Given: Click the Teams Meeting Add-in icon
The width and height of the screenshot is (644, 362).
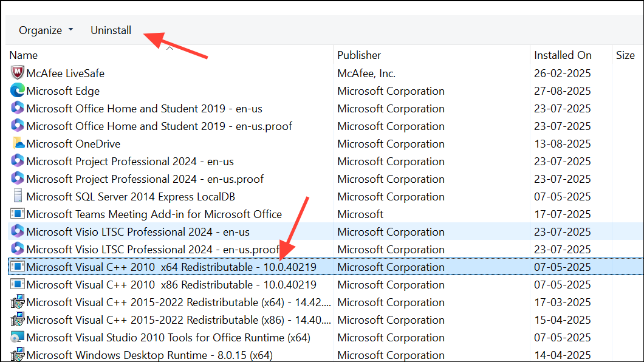Looking at the screenshot, I should click(17, 213).
